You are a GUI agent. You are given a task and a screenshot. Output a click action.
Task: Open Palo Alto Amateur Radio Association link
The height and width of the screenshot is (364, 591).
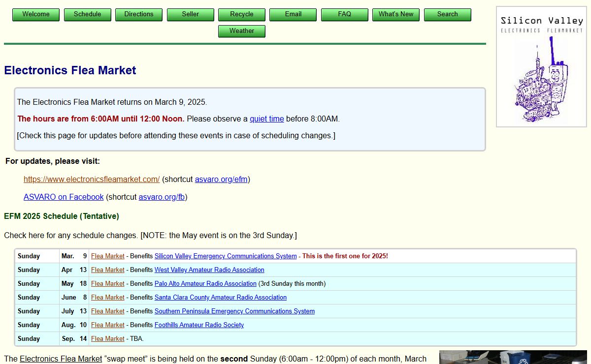coord(205,284)
